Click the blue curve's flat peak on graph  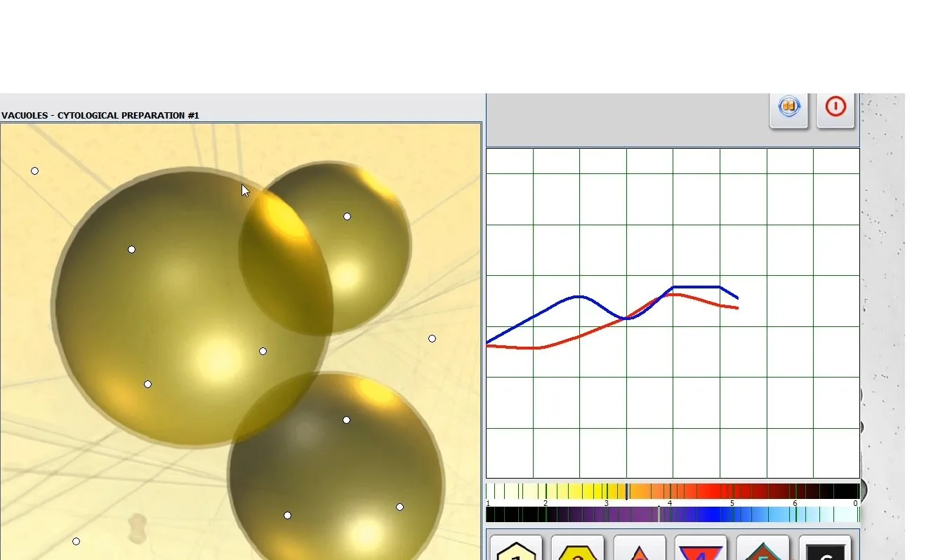coord(696,287)
